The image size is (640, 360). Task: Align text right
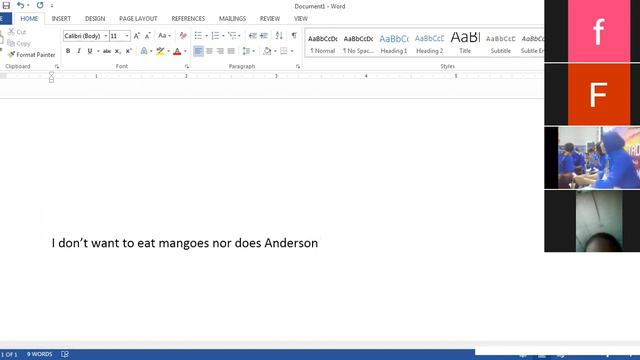click(x=220, y=51)
